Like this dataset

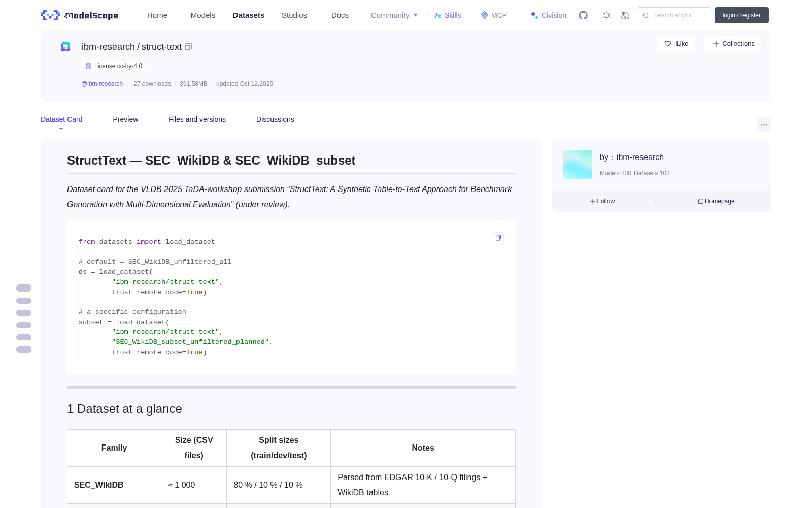(x=675, y=44)
